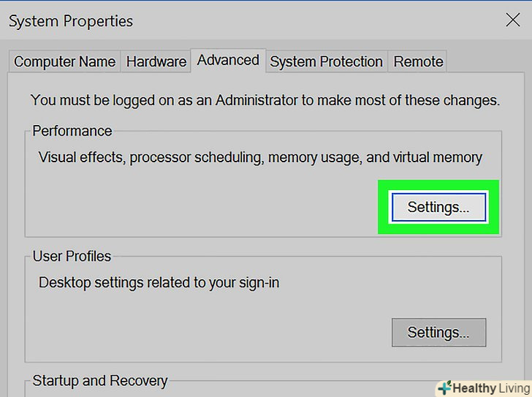Click the green cross Healthy Living logo
The image size is (532, 397).
click(444, 387)
